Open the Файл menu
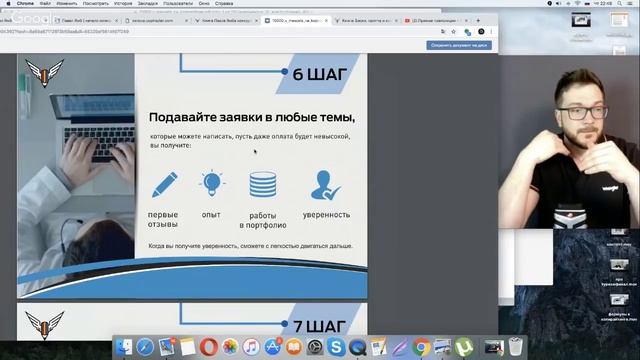The width and height of the screenshot is (640, 360). click(45, 3)
